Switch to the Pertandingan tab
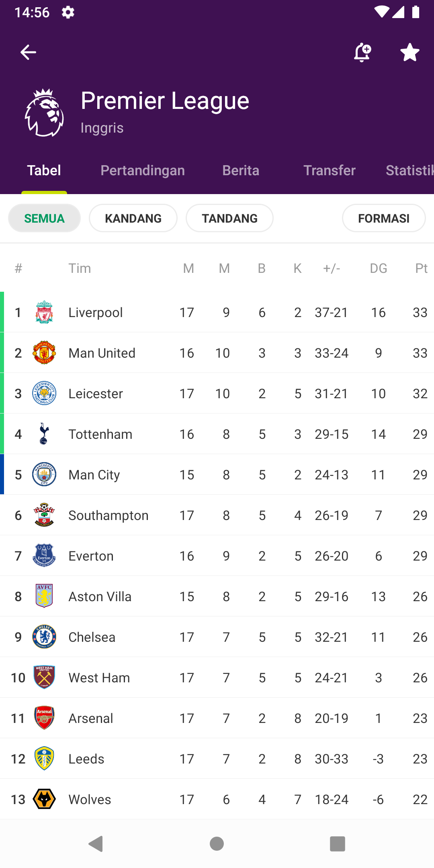 coord(143,170)
